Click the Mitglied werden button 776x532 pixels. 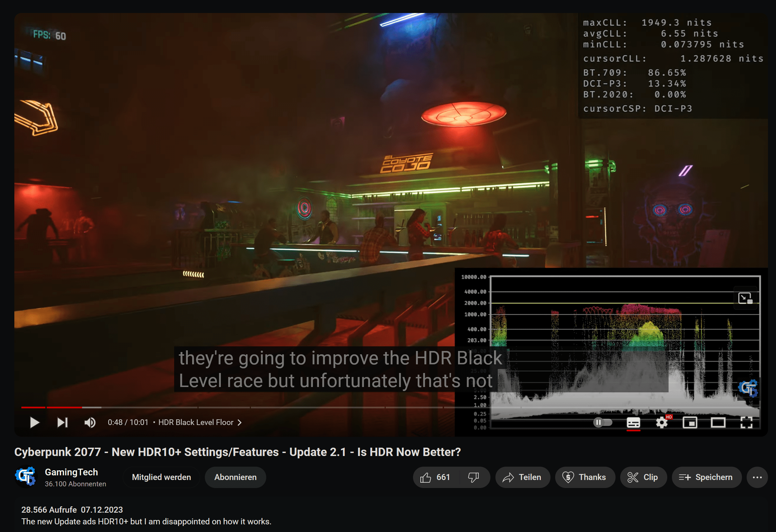point(161,477)
